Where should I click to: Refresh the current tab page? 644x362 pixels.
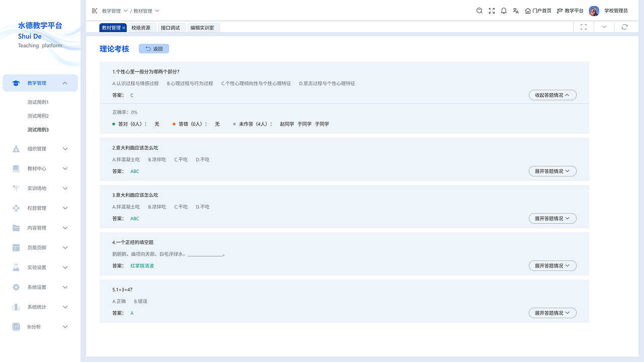624,27
